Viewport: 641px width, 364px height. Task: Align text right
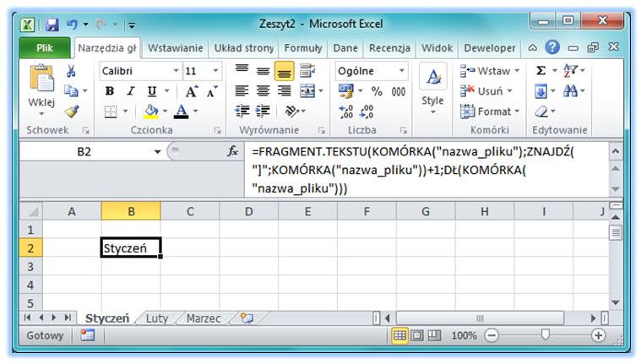tap(284, 91)
